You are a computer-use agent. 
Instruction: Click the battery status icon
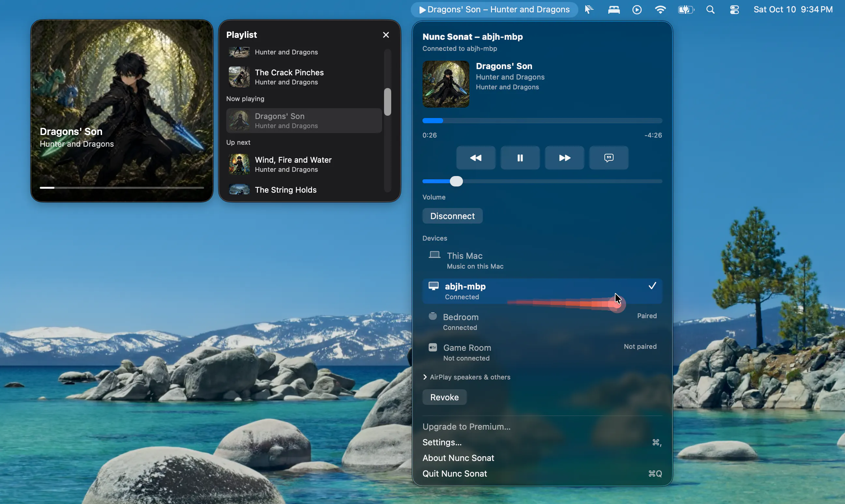[686, 10]
